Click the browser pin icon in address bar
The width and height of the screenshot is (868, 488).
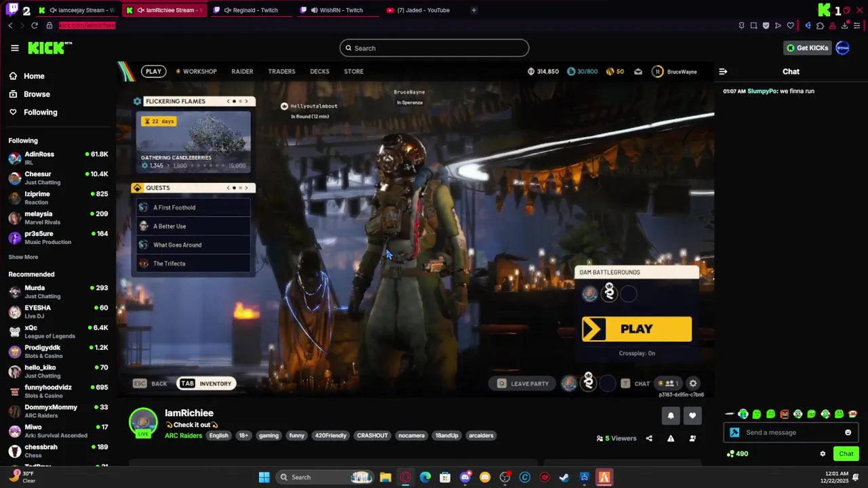[x=741, y=26]
